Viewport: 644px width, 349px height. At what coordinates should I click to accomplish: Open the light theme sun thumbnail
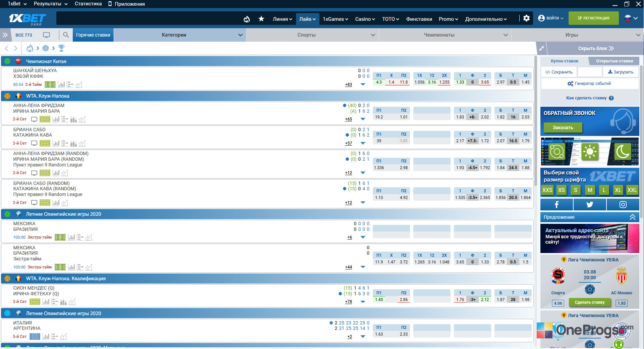click(590, 152)
